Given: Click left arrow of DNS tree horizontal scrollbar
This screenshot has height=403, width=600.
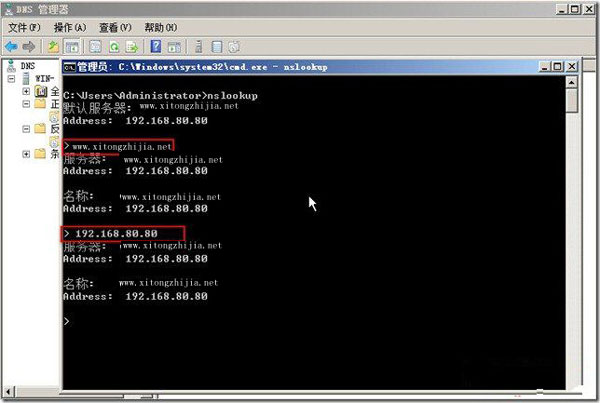Looking at the screenshot, I should [8, 392].
